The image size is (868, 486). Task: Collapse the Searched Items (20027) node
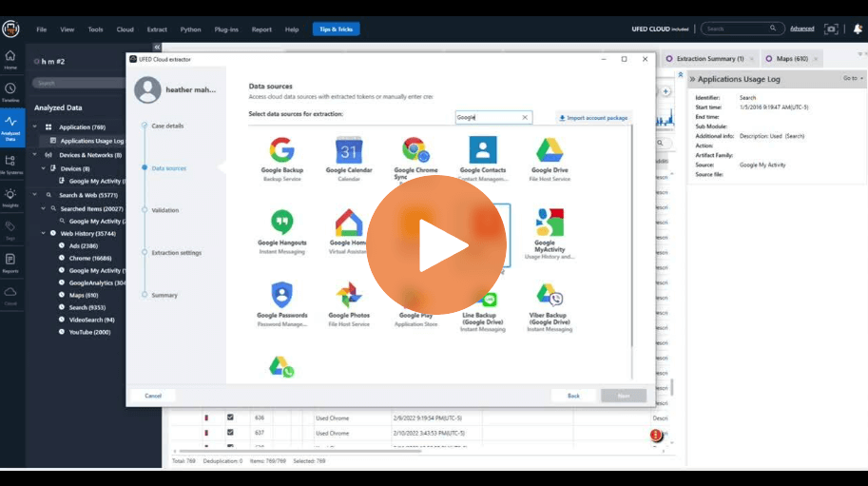[x=43, y=208]
